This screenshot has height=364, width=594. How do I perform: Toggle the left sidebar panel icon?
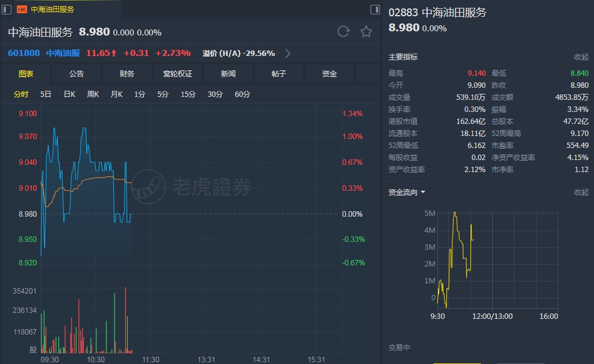pyautogui.click(x=7, y=10)
